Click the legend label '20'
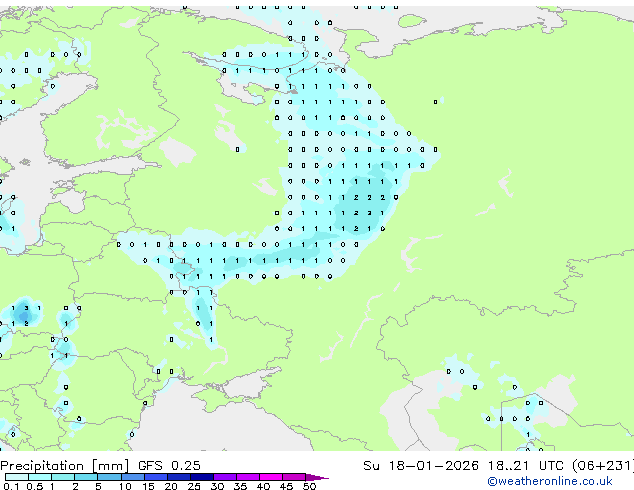 pyautogui.click(x=171, y=486)
